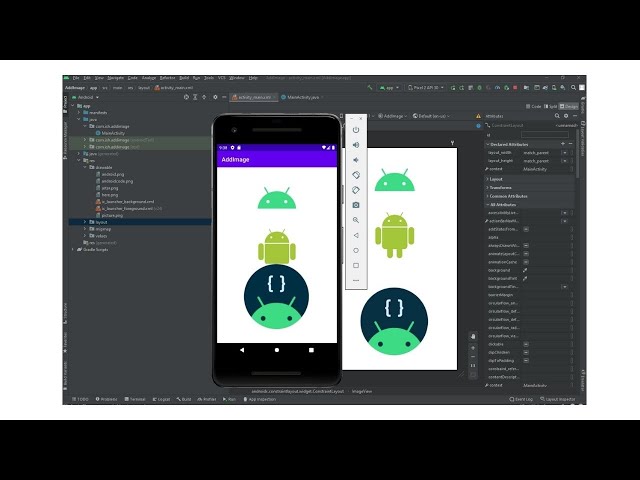This screenshot has height=480, width=640.
Task: Collapse the Declared Attributes section
Action: (x=487, y=144)
